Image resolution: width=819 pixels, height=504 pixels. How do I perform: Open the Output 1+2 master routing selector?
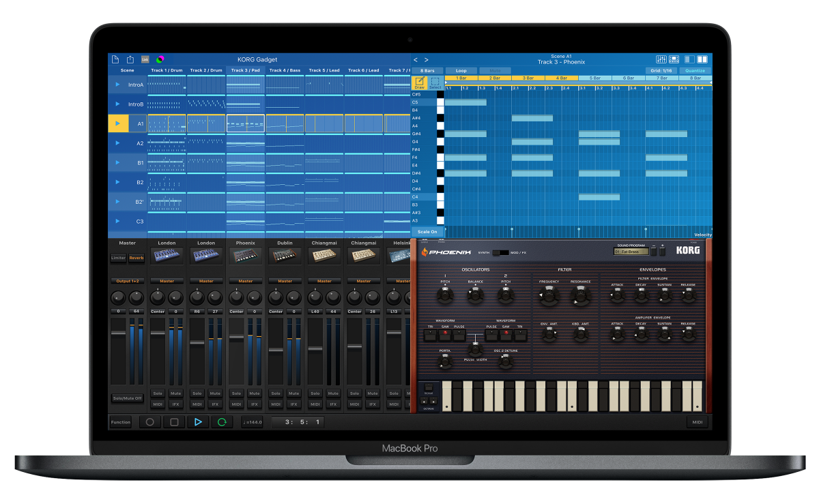tap(127, 281)
